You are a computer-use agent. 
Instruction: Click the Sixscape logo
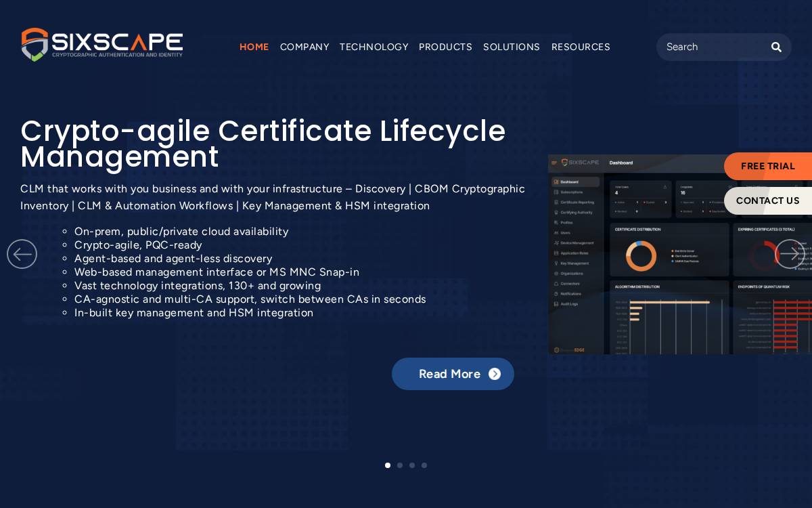pos(102,45)
